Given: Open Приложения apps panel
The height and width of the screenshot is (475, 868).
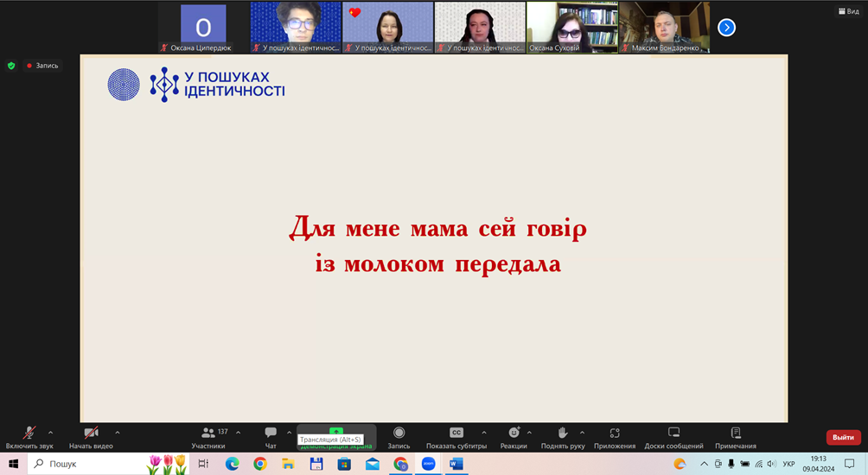Looking at the screenshot, I should coord(615,434).
